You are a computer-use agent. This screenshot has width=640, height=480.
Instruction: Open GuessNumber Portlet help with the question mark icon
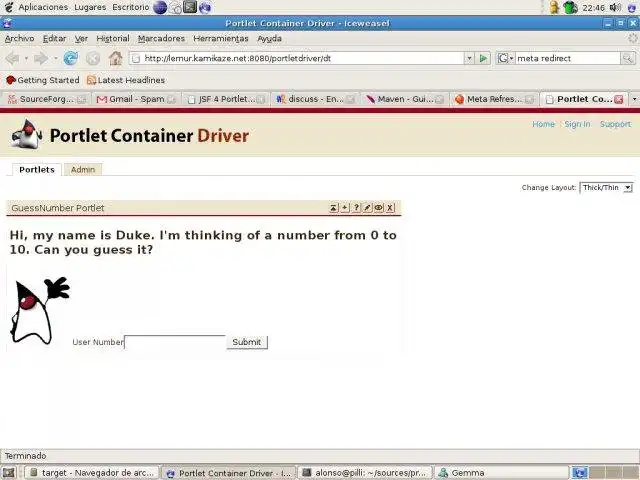point(356,208)
